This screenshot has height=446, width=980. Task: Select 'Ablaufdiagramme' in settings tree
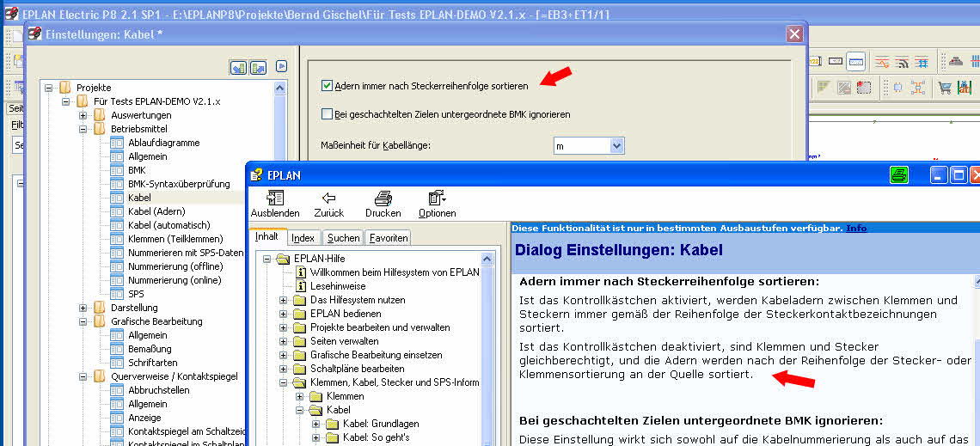click(x=163, y=143)
